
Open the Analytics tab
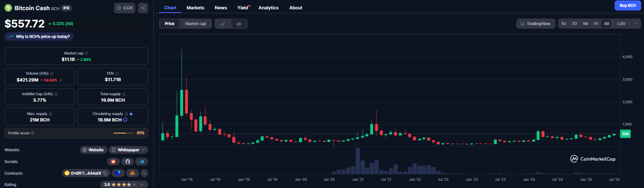(268, 8)
